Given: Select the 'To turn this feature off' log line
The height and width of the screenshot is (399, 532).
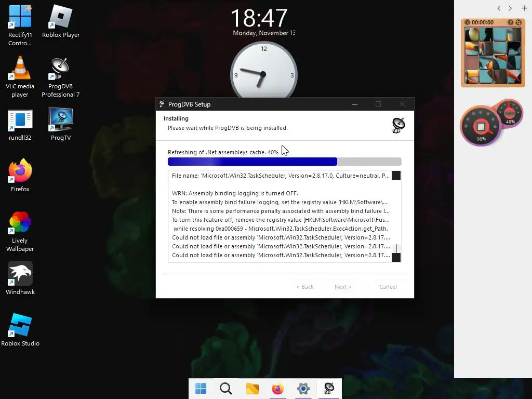Looking at the screenshot, I should (x=281, y=220).
